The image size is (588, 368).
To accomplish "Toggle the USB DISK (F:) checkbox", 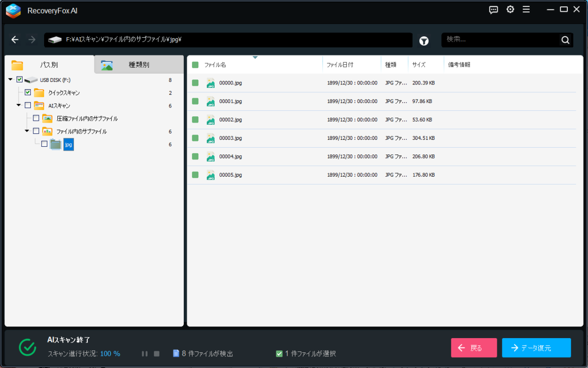I will tap(20, 79).
